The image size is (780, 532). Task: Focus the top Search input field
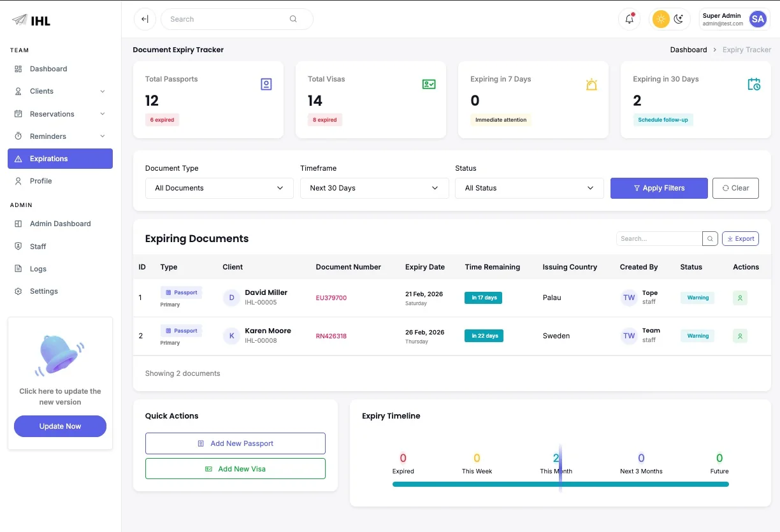coord(237,19)
